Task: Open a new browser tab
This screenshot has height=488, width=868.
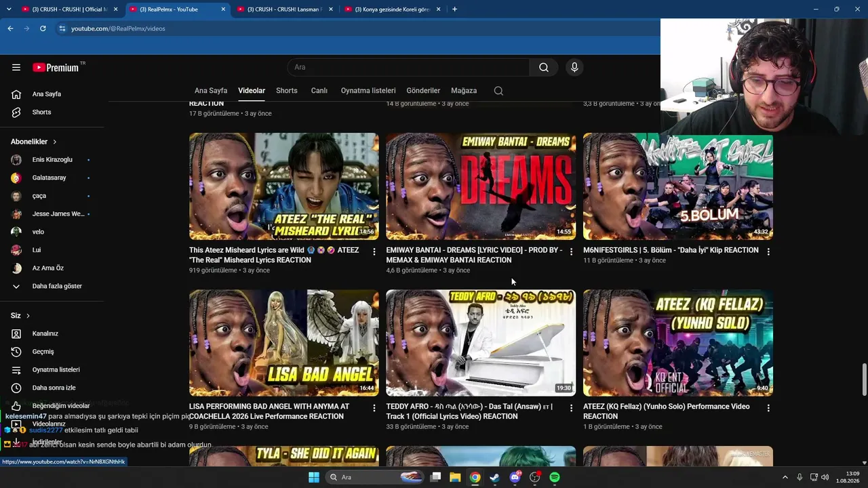Action: click(454, 9)
